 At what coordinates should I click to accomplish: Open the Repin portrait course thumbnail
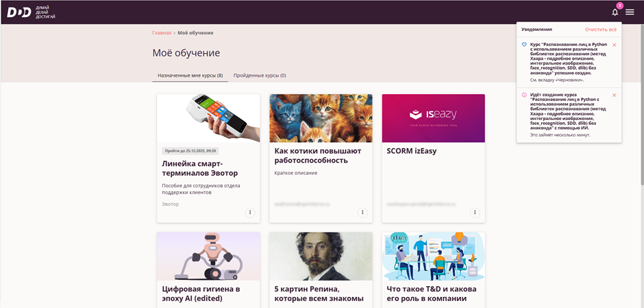[321, 256]
